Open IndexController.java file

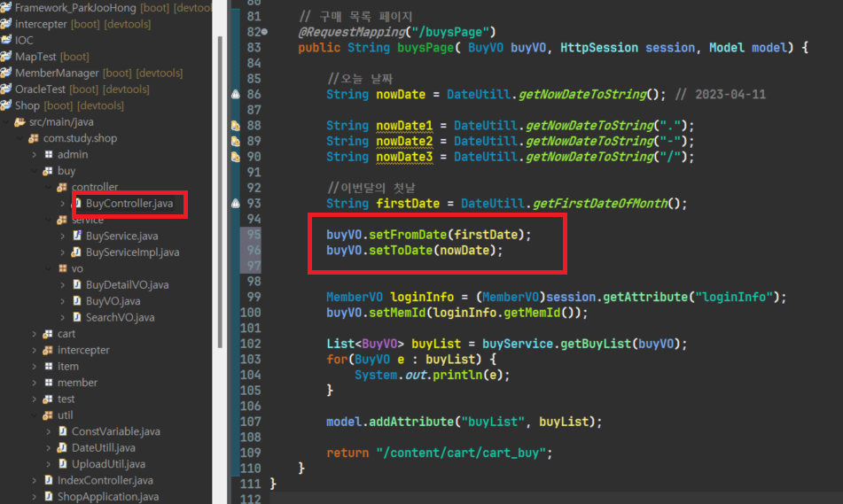105,480
